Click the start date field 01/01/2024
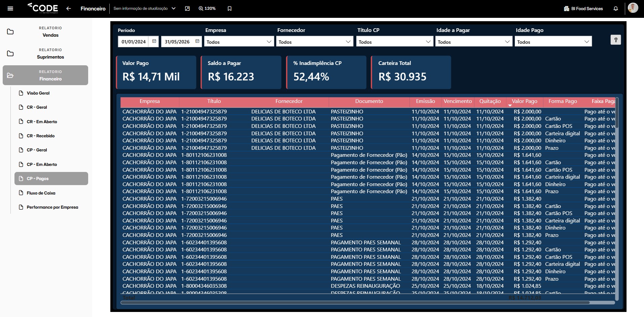The image size is (644, 317). (134, 42)
